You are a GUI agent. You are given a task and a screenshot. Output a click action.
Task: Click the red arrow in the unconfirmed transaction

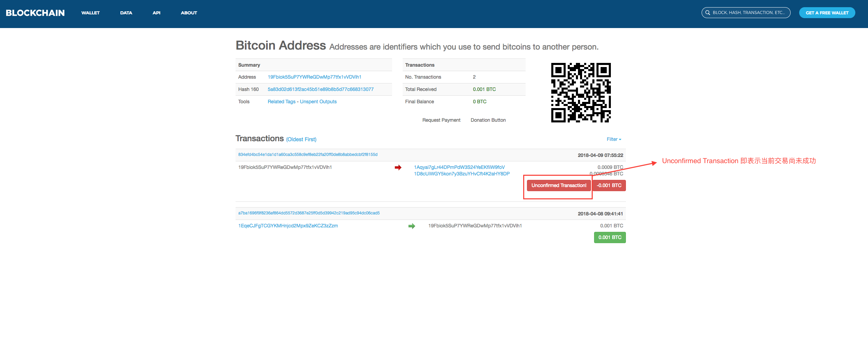click(398, 167)
